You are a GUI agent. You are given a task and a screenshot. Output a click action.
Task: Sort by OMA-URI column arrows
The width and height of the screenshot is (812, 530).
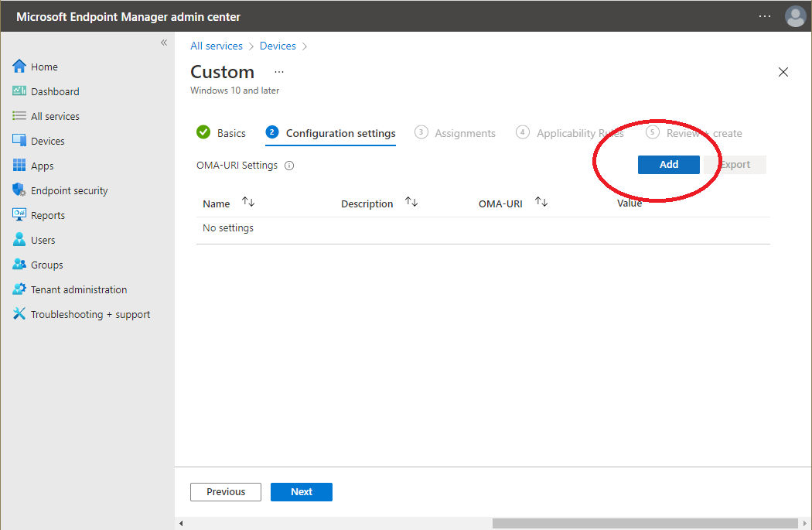pos(541,202)
